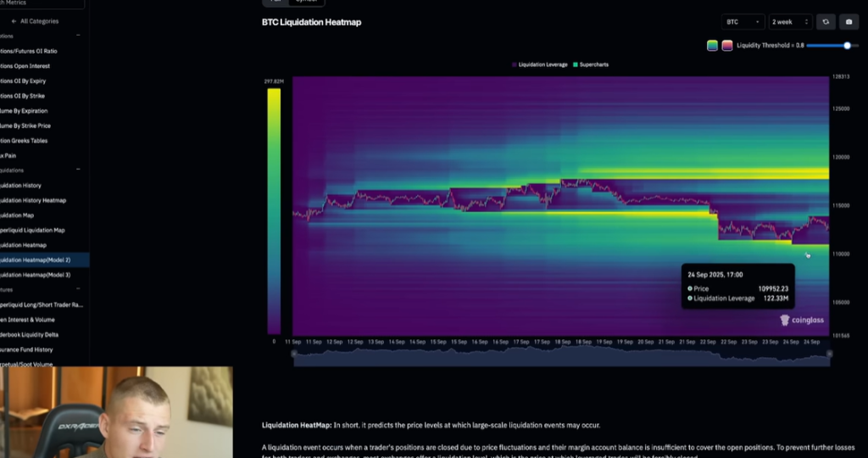Screen dimensions: 868x458
Task: Open the 2 week time range dropdown
Action: point(790,22)
